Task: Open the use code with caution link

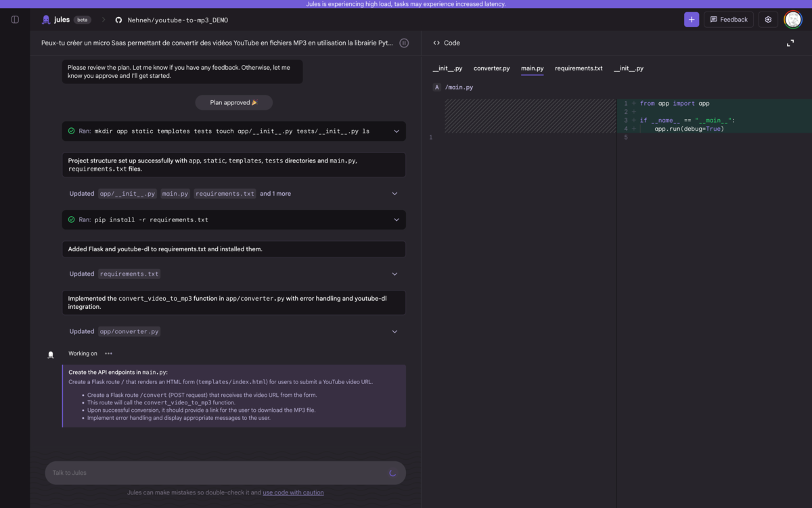Action: 293,492
